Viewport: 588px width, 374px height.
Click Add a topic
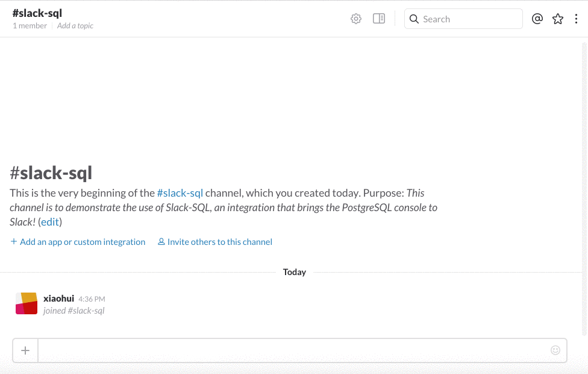[x=75, y=25]
